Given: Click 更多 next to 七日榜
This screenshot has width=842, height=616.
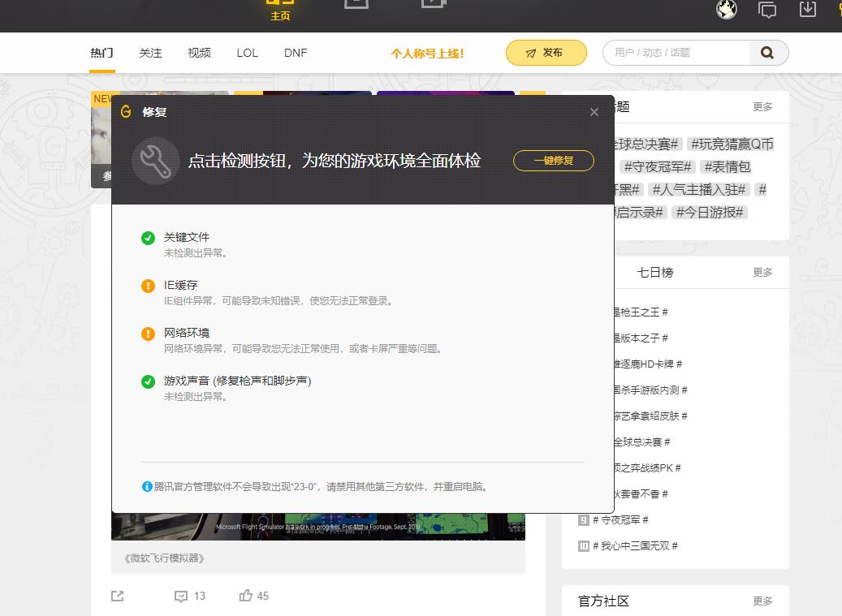Looking at the screenshot, I should (x=762, y=272).
